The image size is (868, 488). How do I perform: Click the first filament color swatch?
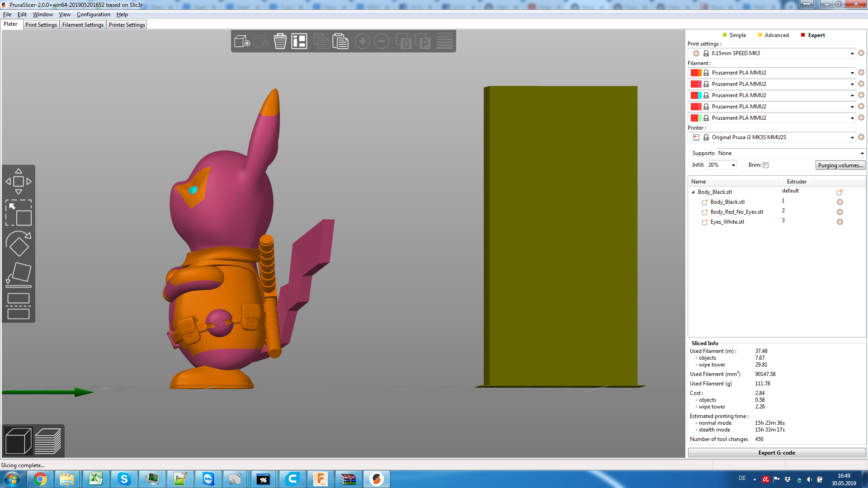(x=696, y=73)
